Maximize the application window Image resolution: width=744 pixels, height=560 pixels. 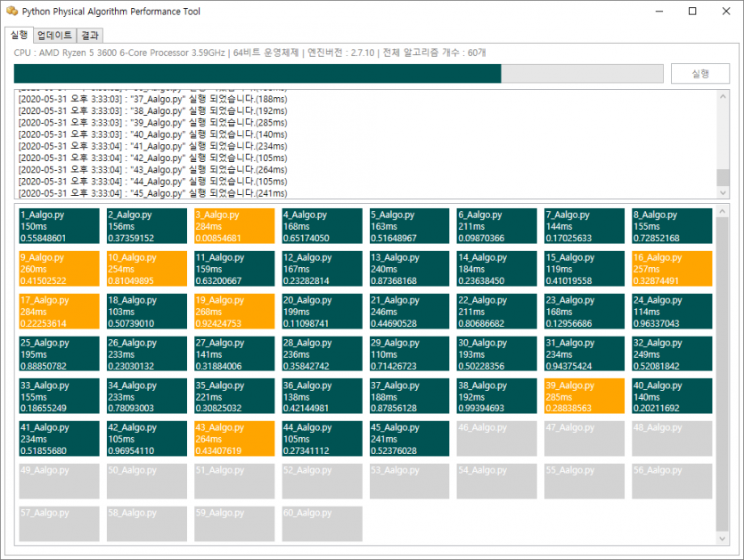[692, 11]
